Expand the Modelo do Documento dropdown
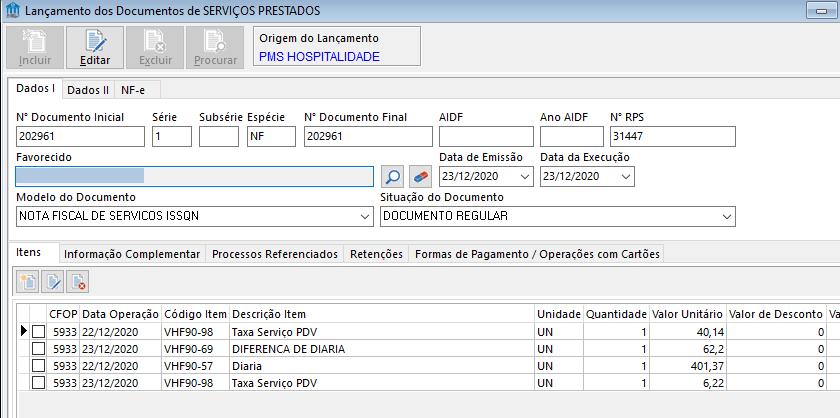The width and height of the screenshot is (840, 418). [x=364, y=216]
